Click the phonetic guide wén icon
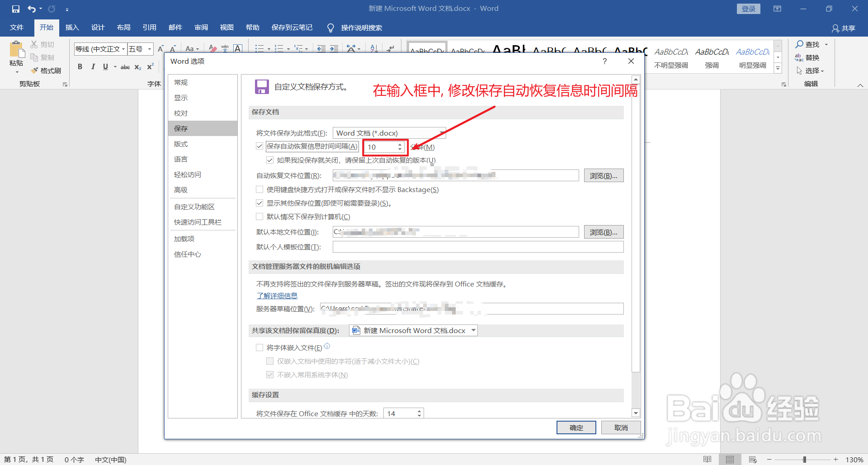Image resolution: width=868 pixels, height=465 pixels. pyautogui.click(x=225, y=49)
